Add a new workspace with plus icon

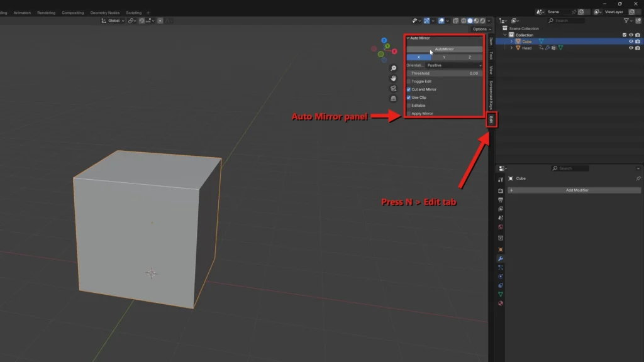click(x=148, y=13)
